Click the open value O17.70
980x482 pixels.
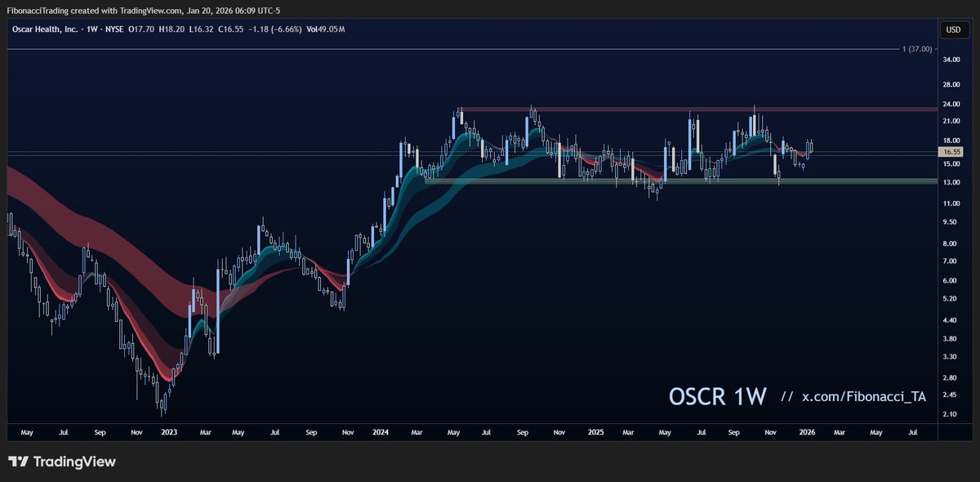(141, 29)
